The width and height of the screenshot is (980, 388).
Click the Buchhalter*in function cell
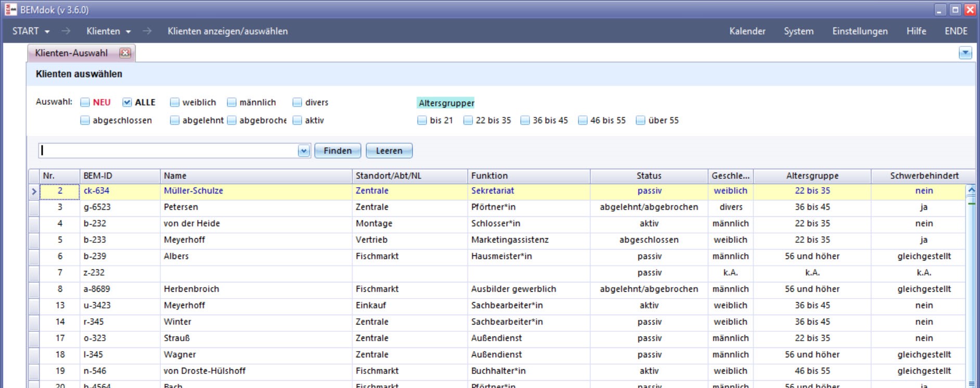[528, 371]
